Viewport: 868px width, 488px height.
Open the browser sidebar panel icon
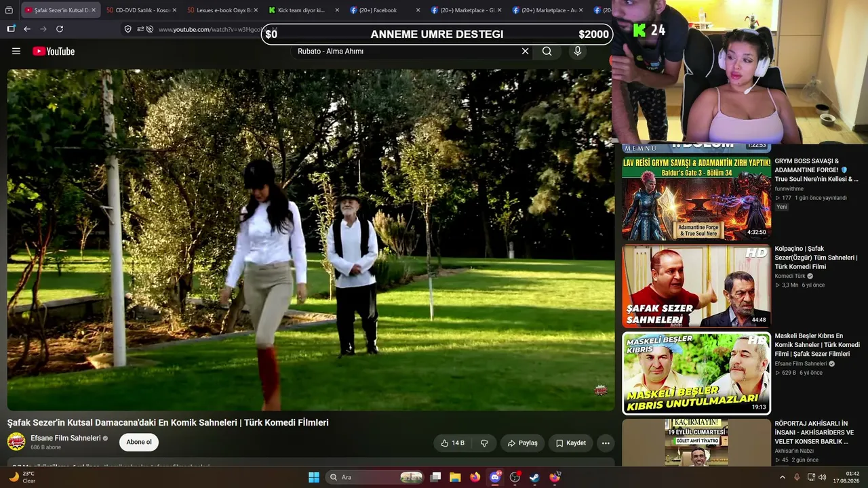(x=11, y=29)
